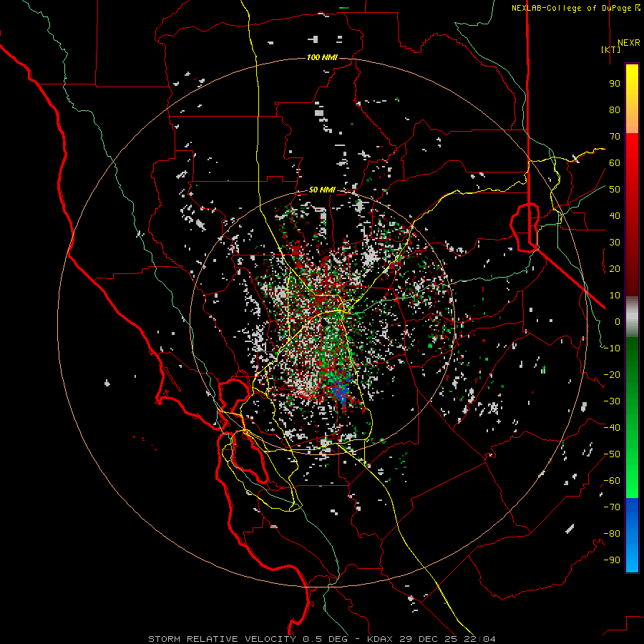
Task: Click the 60 knot value on the velocity scale
Action: (x=615, y=163)
